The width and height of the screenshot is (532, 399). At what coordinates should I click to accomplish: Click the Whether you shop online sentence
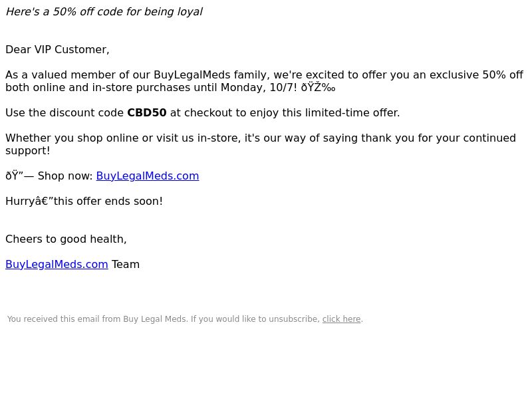pos(261,144)
